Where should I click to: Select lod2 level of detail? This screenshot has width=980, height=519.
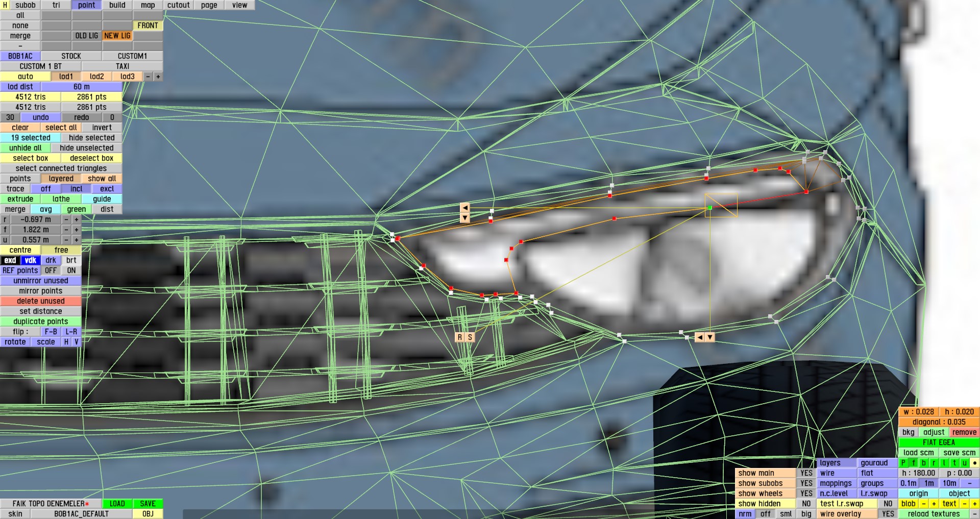click(x=97, y=77)
